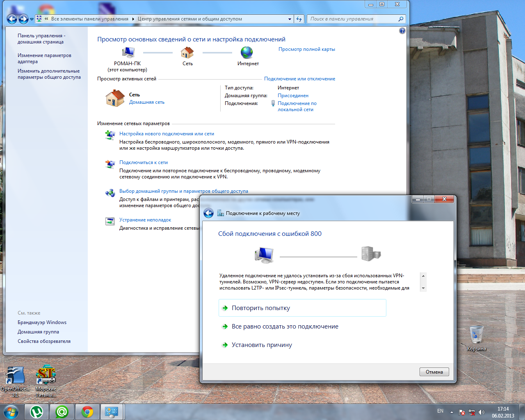Expand the address bar history dropdown

[x=290, y=19]
